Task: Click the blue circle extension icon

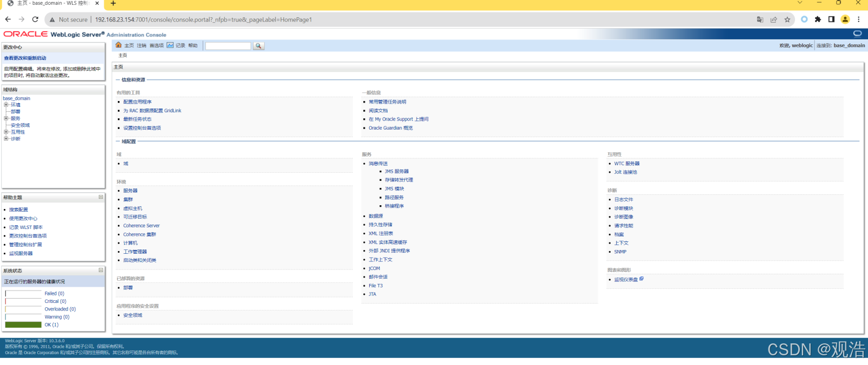Action: point(804,19)
